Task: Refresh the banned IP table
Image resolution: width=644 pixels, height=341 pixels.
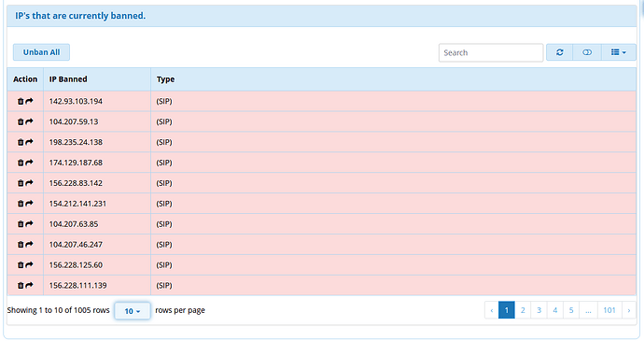Action: (559, 52)
